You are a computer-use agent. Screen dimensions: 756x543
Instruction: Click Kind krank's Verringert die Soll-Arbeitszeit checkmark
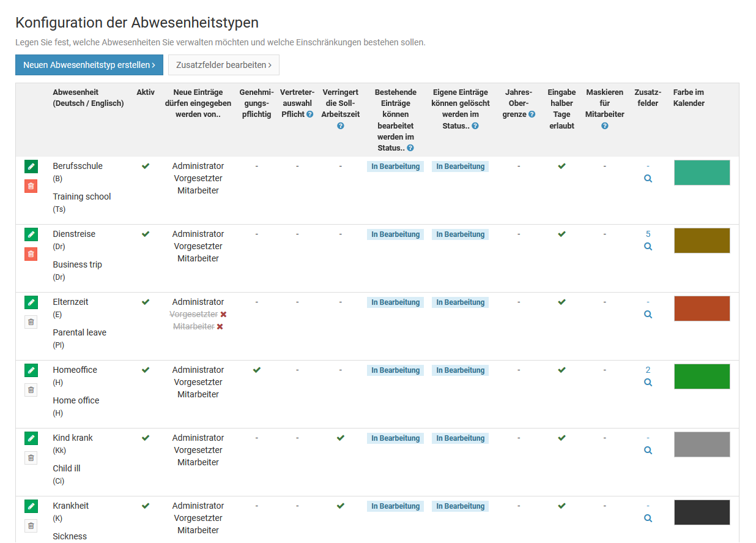[341, 438]
